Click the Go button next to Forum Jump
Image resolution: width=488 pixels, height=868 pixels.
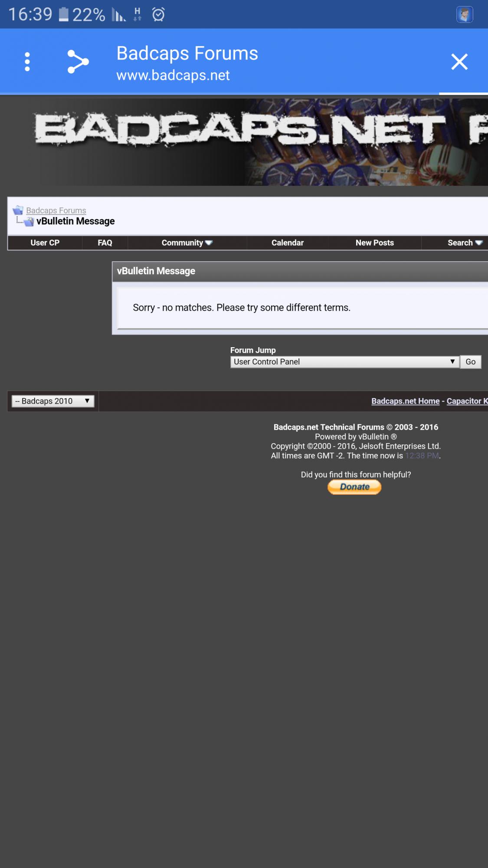pyautogui.click(x=471, y=362)
